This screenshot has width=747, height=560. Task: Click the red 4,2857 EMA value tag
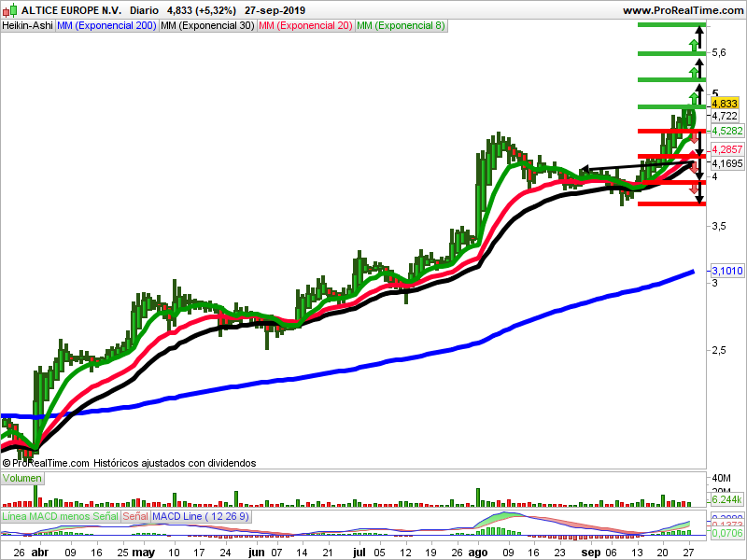(x=727, y=149)
